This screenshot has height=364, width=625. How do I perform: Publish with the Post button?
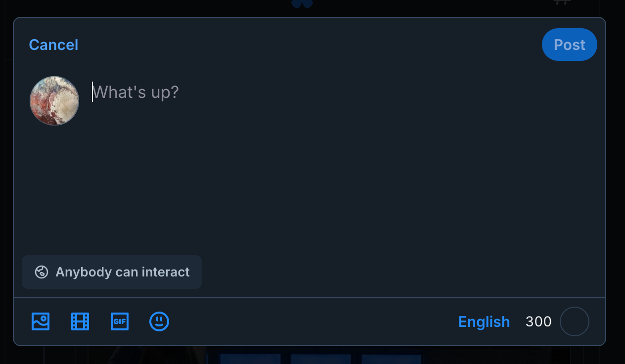pyautogui.click(x=569, y=45)
